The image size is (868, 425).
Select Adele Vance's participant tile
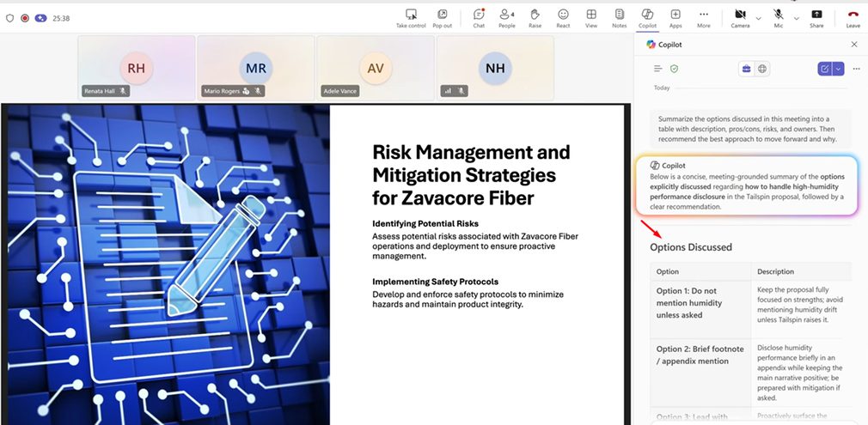(x=376, y=67)
